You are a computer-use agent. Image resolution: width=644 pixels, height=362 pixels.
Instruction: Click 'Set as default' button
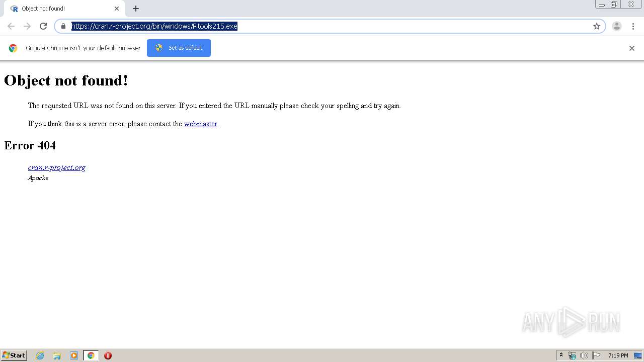click(179, 48)
